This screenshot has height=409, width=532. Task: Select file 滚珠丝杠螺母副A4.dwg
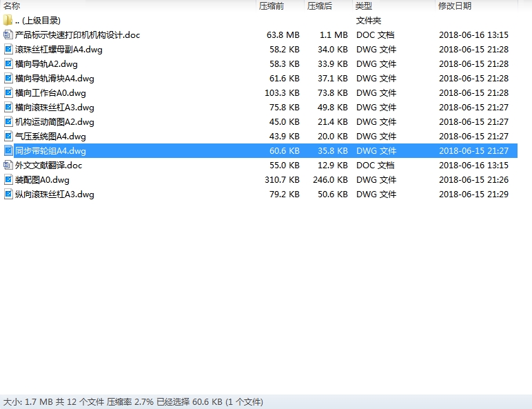pos(59,50)
